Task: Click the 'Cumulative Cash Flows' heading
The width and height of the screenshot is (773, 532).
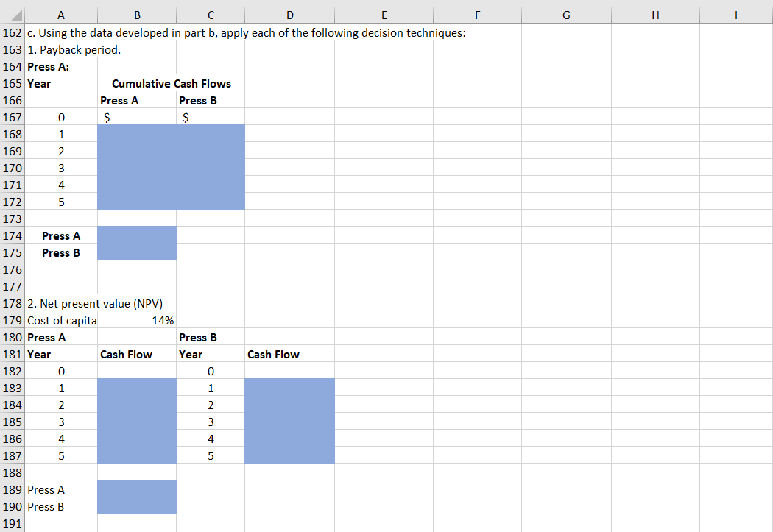Action: (171, 83)
